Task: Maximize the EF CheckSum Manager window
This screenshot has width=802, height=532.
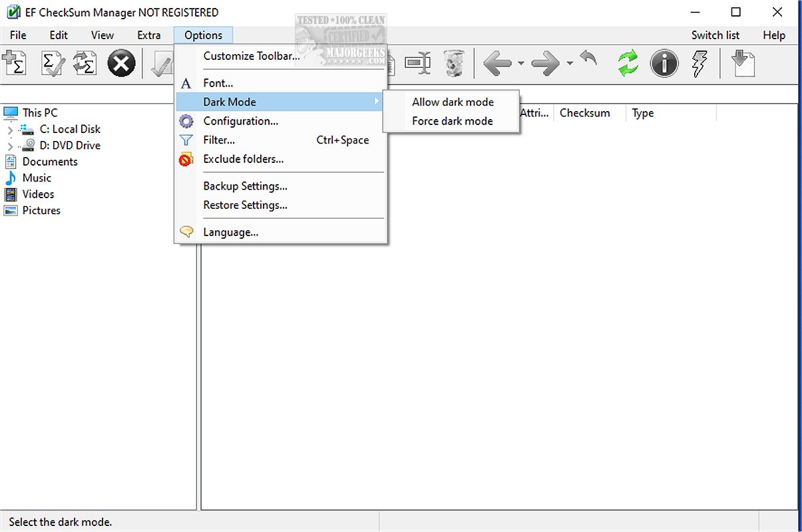Action: 735,12
